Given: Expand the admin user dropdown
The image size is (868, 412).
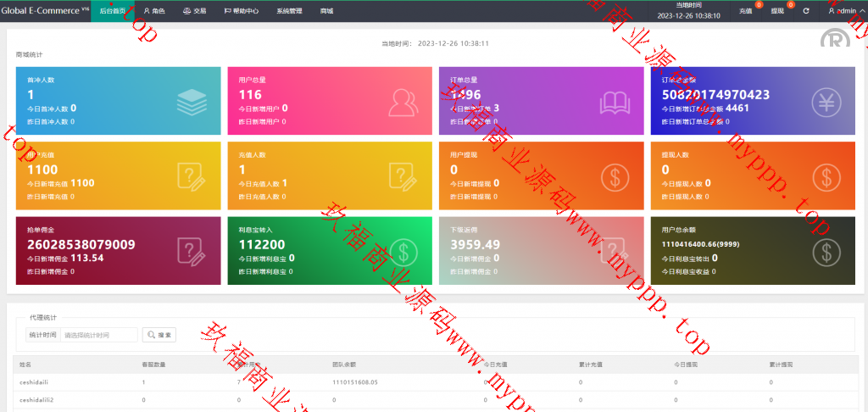Looking at the screenshot, I should (x=843, y=11).
